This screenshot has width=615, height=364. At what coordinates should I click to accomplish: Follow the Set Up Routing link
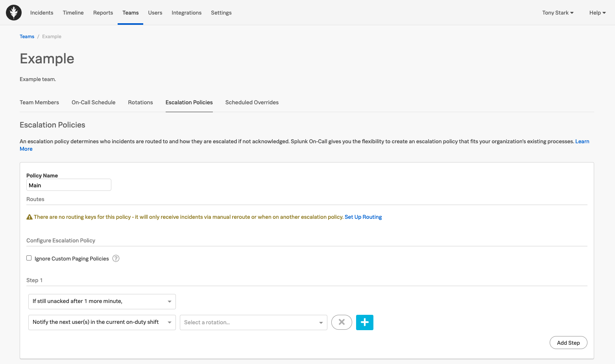(x=363, y=217)
